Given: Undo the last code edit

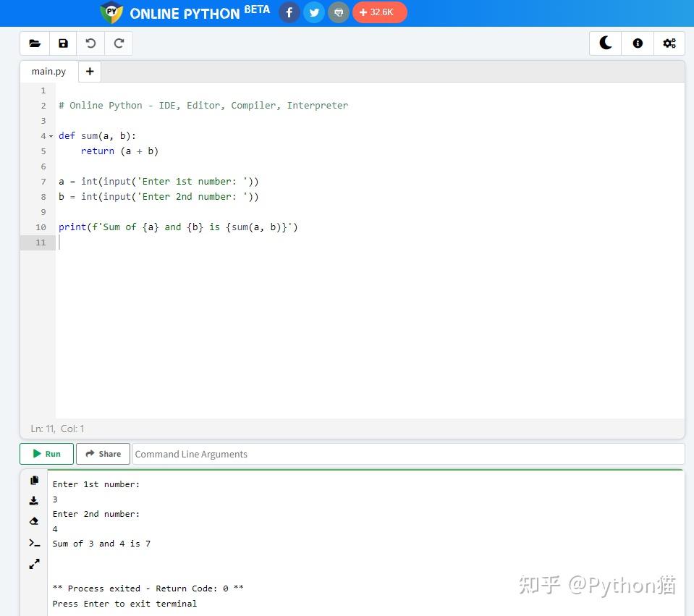Looking at the screenshot, I should pyautogui.click(x=90, y=43).
